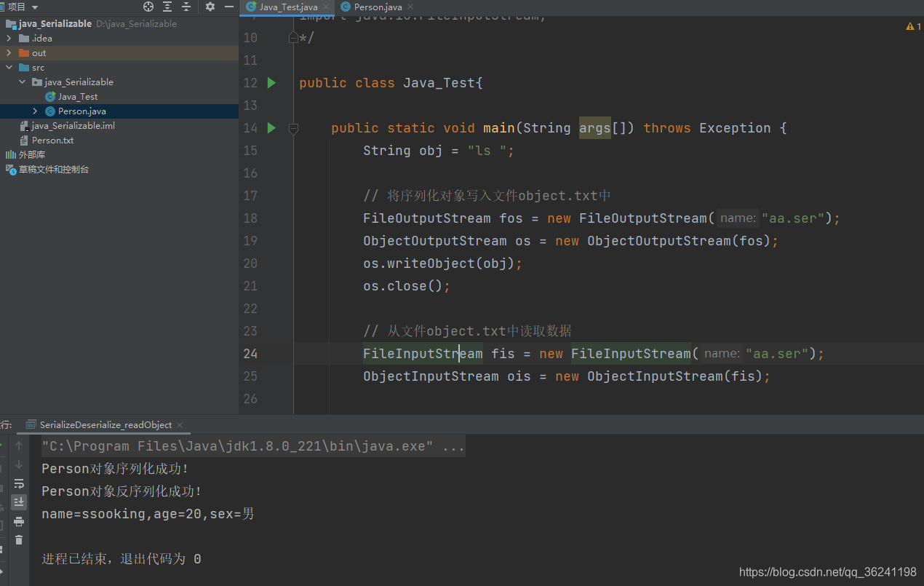This screenshot has width=924, height=586.
Task: Select Person.java in project tree
Action: coord(81,111)
